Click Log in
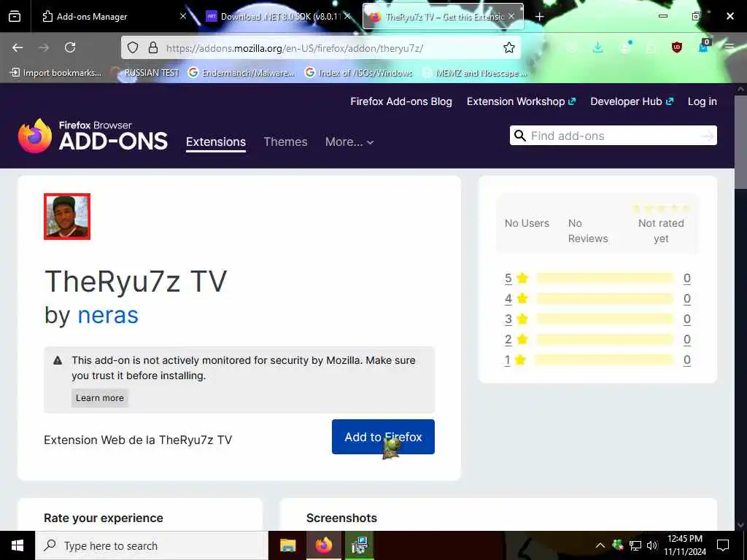This screenshot has height=560, width=747. point(703,101)
